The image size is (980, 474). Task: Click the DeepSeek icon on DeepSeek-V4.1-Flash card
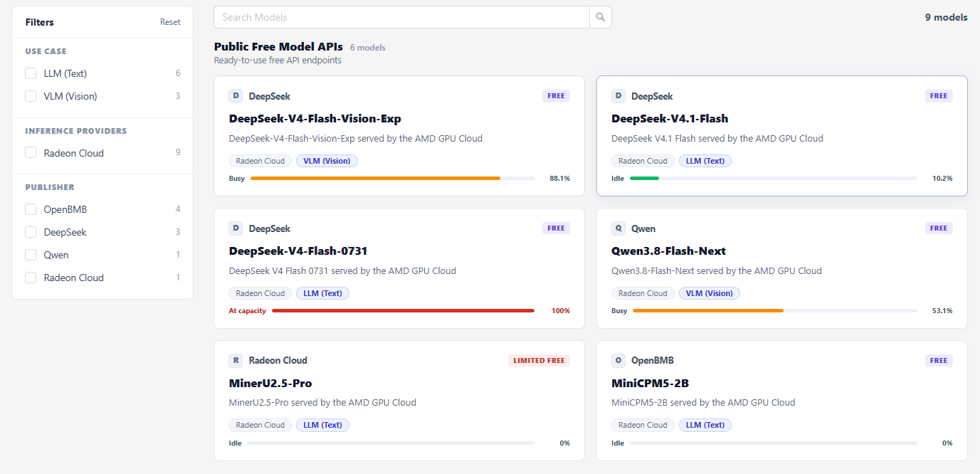coord(618,96)
